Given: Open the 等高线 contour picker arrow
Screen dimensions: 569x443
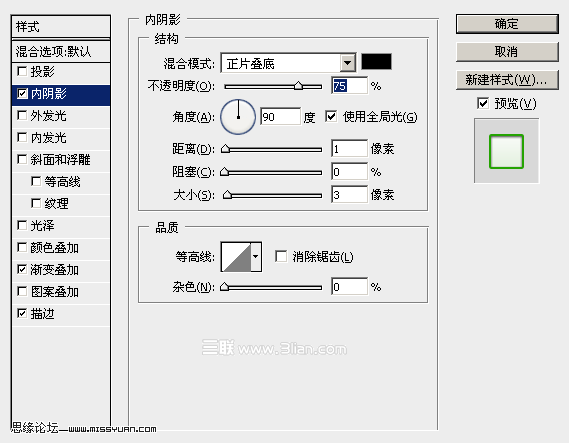Looking at the screenshot, I should point(256,257).
